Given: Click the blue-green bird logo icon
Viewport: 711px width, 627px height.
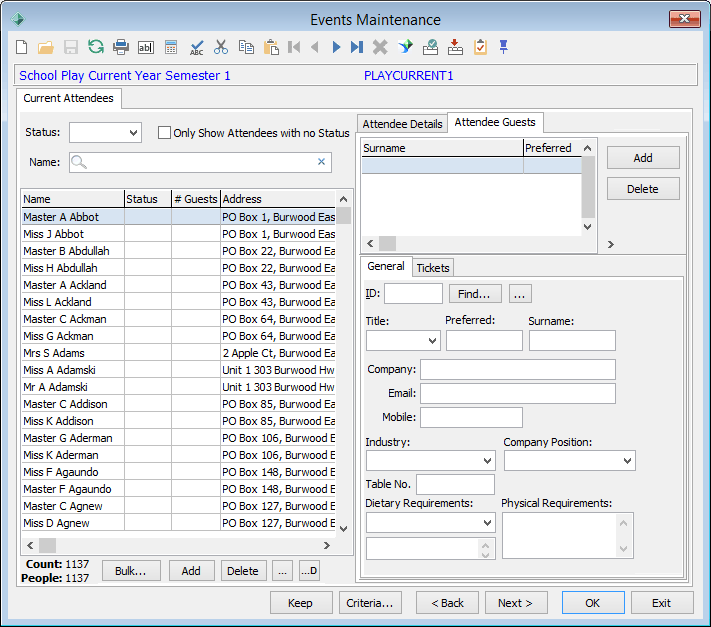Looking at the screenshot, I should pyautogui.click(x=405, y=47).
